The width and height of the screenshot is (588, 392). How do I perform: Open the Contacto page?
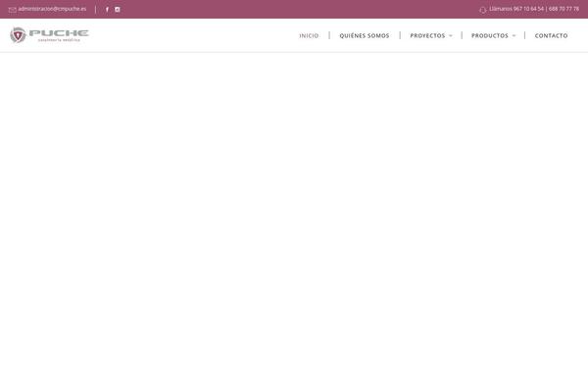click(x=551, y=35)
